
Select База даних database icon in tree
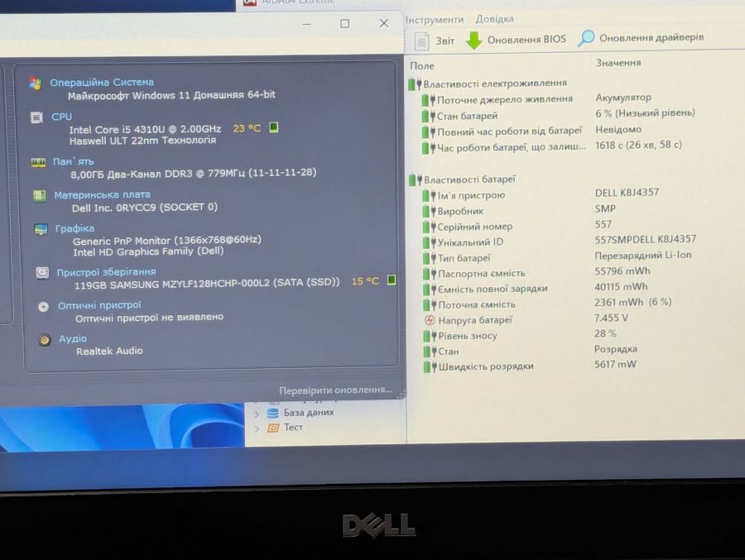(x=272, y=413)
